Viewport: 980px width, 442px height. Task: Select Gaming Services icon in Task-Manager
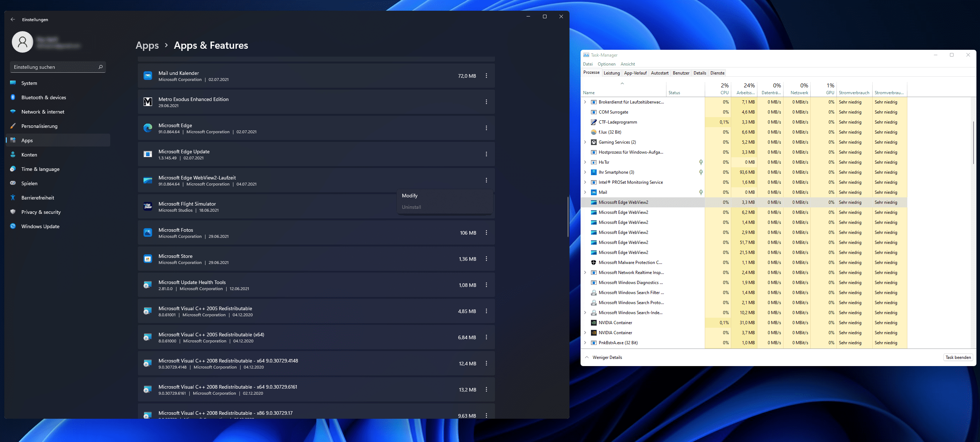point(593,143)
